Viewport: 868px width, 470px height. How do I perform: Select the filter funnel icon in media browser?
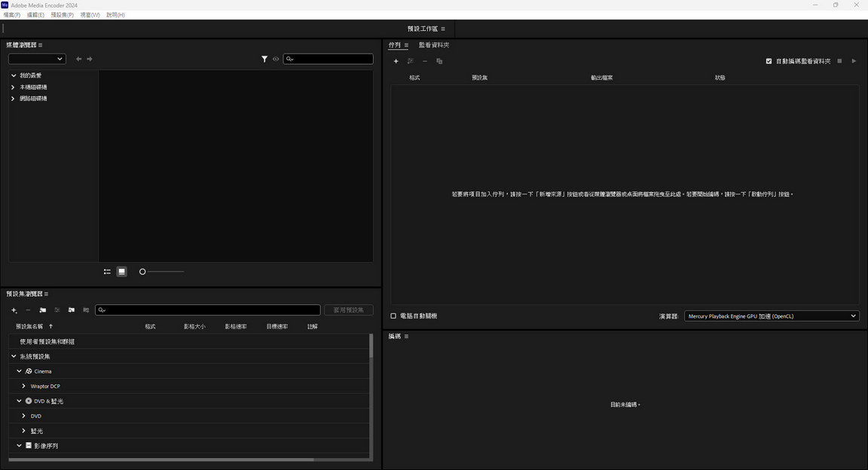coord(264,59)
